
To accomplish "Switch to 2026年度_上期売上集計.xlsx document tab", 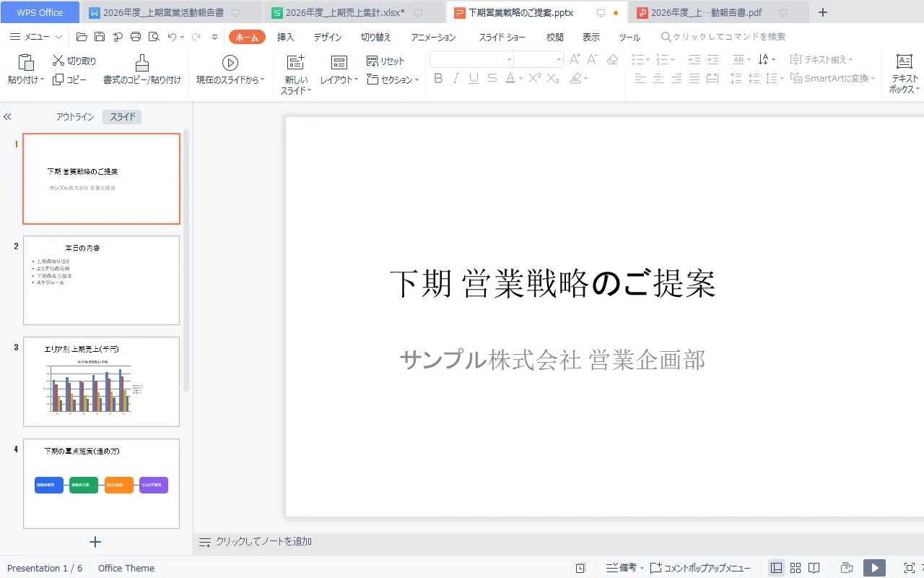I will click(x=345, y=12).
